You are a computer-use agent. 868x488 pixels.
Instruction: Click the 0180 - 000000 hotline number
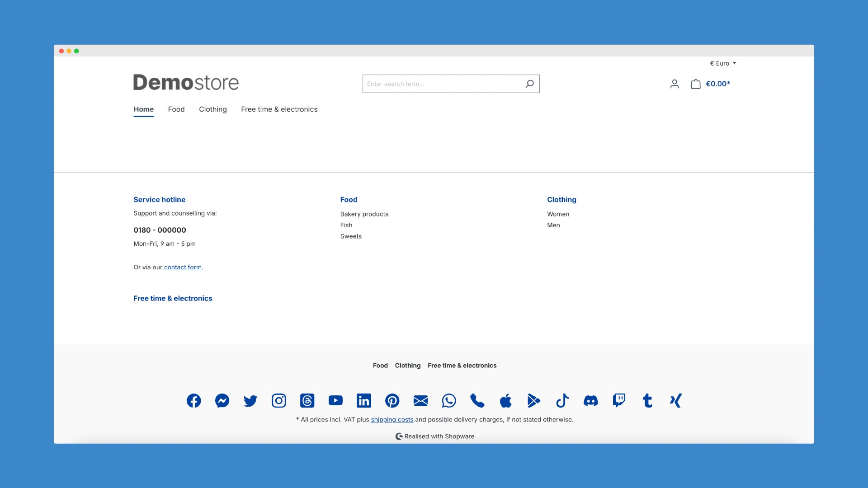click(x=160, y=230)
